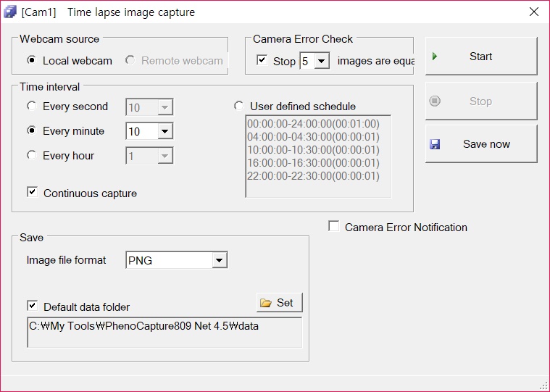Uncheck the Default data folder checkbox
This screenshot has width=550, height=392.
32,306
